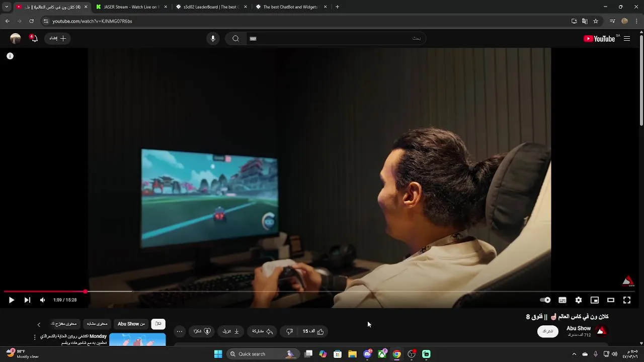Open YouTube notifications bell
The width and height of the screenshot is (644, 362).
[34, 38]
